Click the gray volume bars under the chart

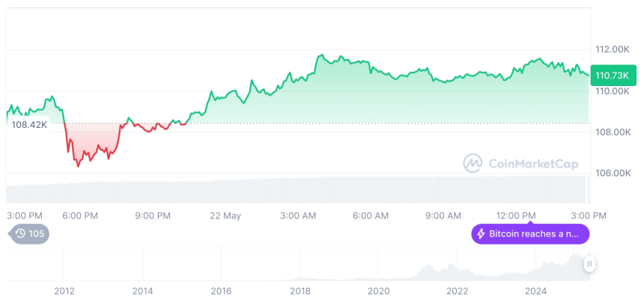tap(300, 189)
